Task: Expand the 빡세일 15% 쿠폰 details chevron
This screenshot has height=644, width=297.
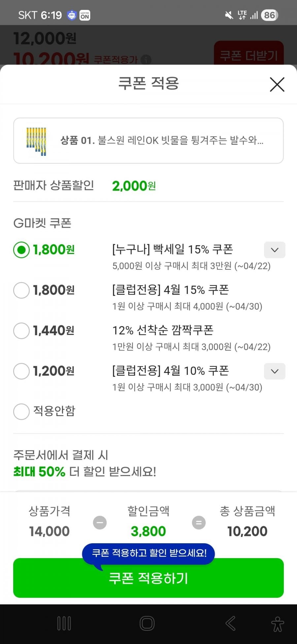Action: [275, 250]
